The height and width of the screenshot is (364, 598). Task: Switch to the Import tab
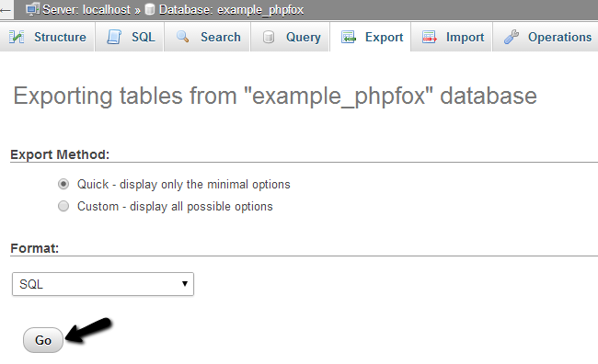pos(452,37)
